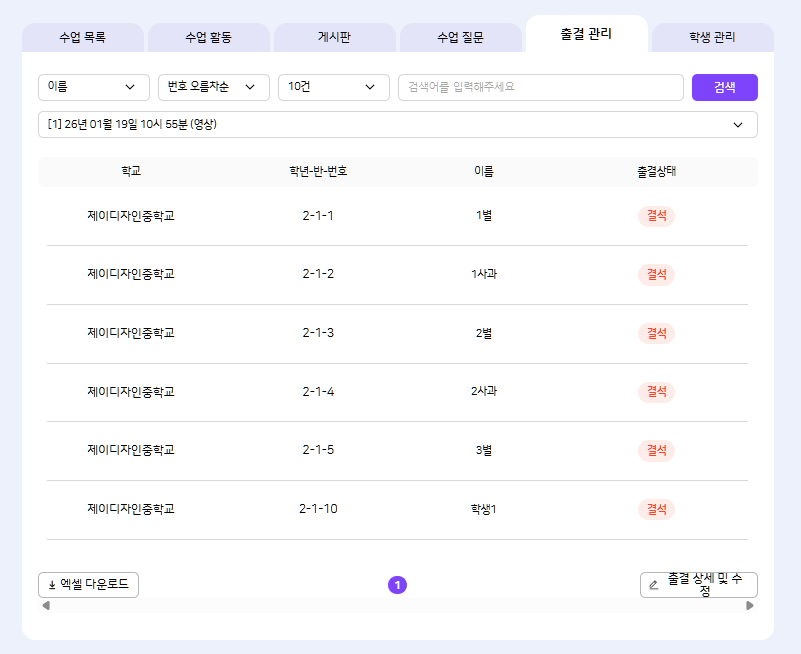Expand the 번호 오름차순 sort dropdown
Viewport: 801px width, 654px height.
pyautogui.click(x=213, y=88)
